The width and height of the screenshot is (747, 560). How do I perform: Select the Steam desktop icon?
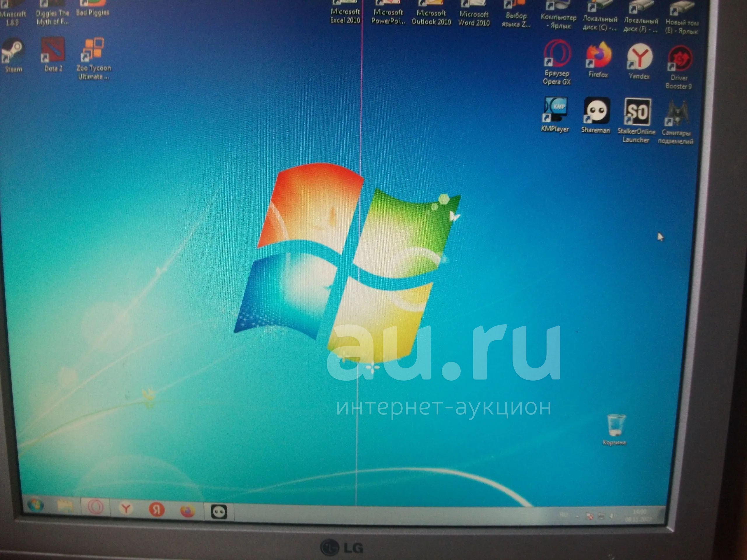[x=13, y=56]
